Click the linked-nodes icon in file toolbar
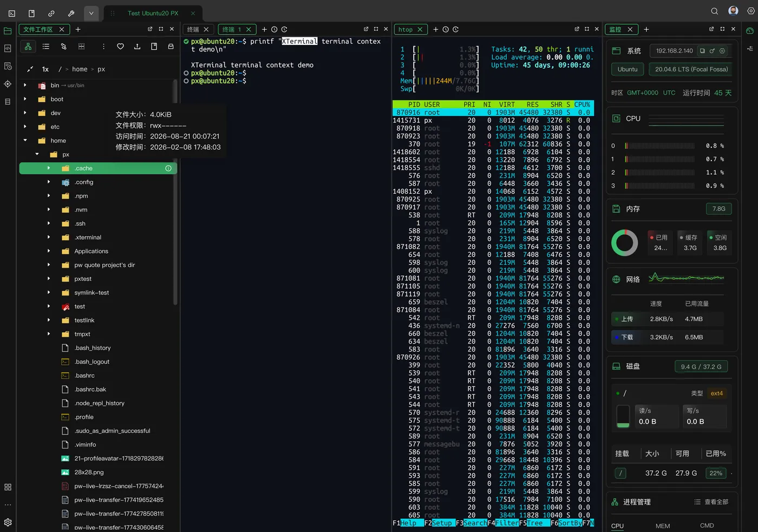 [x=63, y=47]
